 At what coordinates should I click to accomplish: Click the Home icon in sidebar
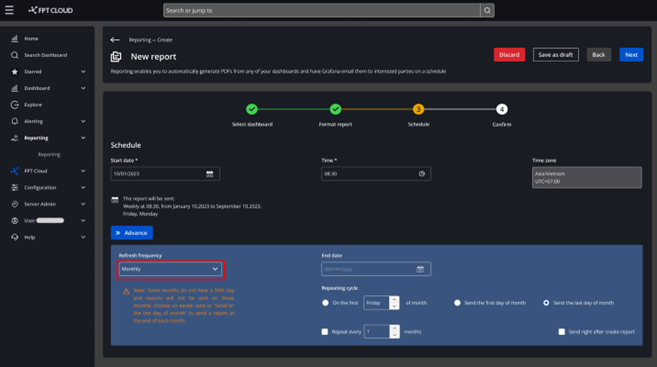coord(15,39)
